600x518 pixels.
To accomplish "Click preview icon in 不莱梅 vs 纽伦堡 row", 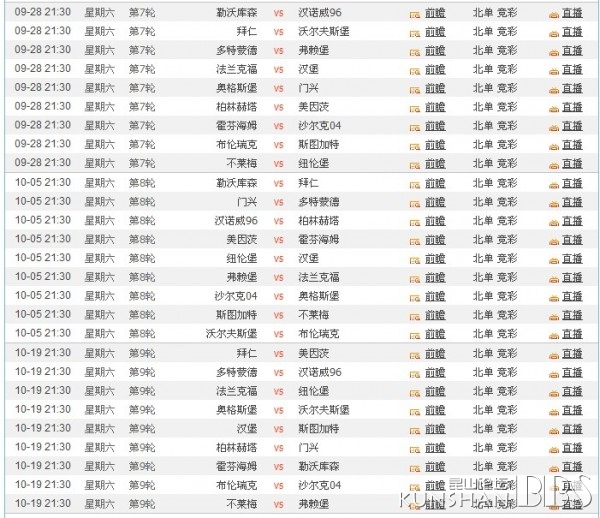I will (x=414, y=166).
